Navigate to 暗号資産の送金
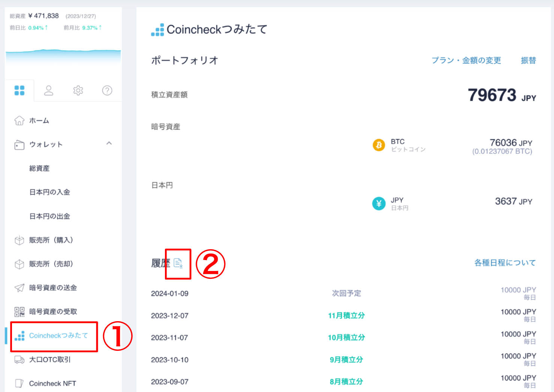 click(x=53, y=288)
